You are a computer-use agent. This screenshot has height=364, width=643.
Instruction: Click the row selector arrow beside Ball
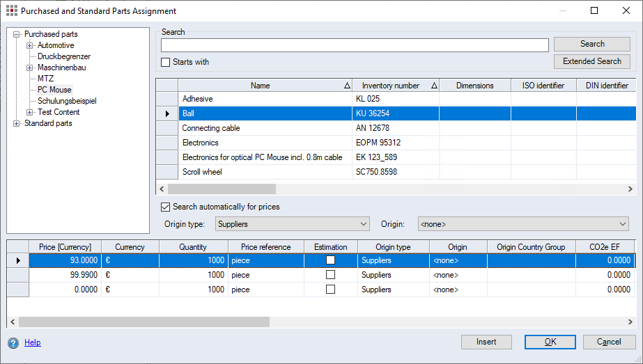167,113
